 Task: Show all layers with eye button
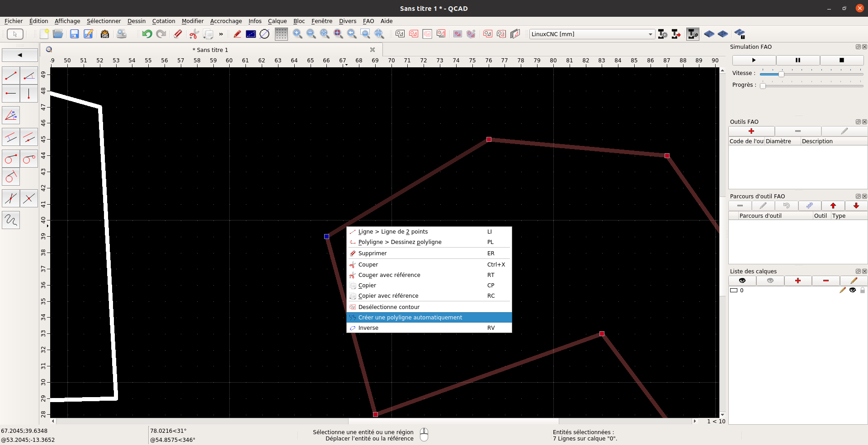tap(742, 281)
